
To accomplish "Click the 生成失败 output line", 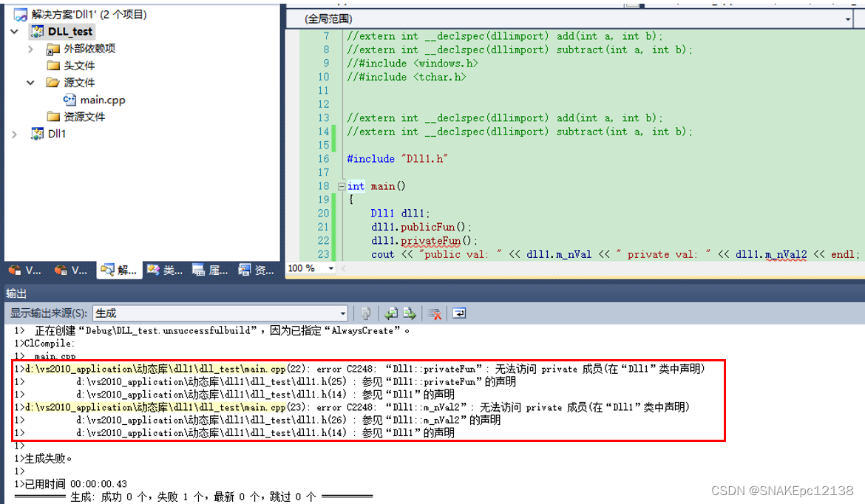I will (43, 458).
